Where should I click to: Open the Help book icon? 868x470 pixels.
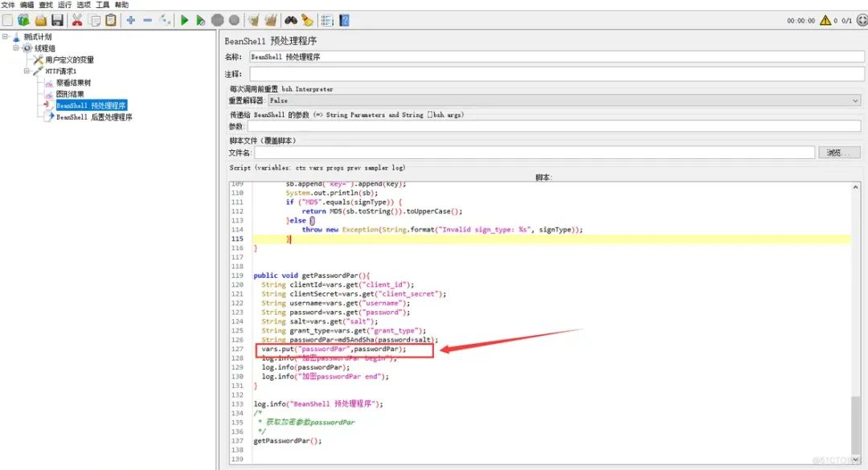click(344, 20)
